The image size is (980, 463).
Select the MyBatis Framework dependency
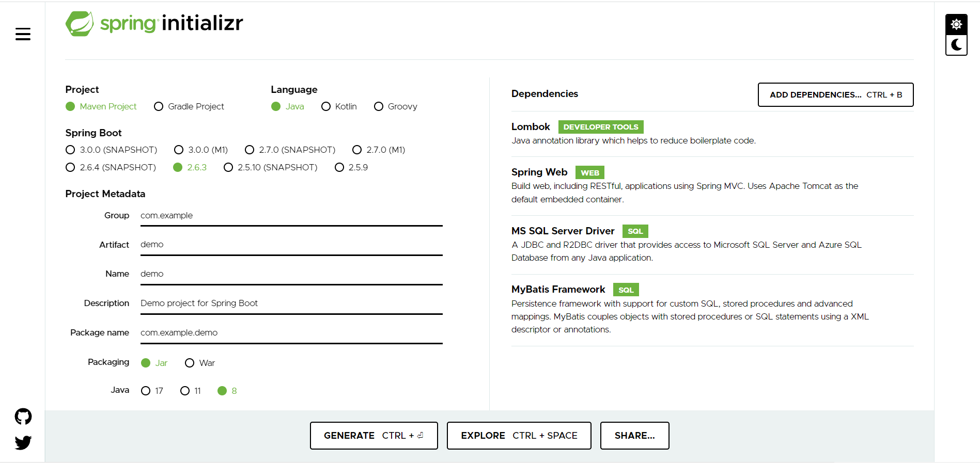point(712,310)
